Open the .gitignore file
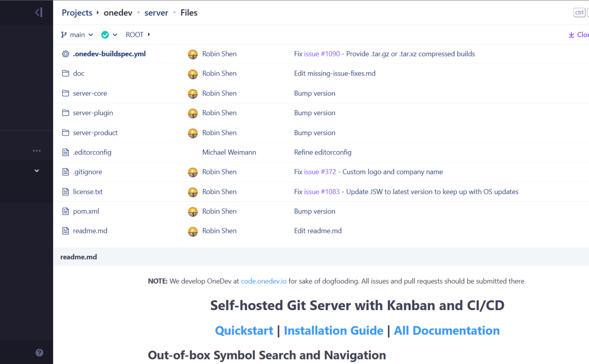This screenshot has height=364, width=589. pyautogui.click(x=88, y=172)
